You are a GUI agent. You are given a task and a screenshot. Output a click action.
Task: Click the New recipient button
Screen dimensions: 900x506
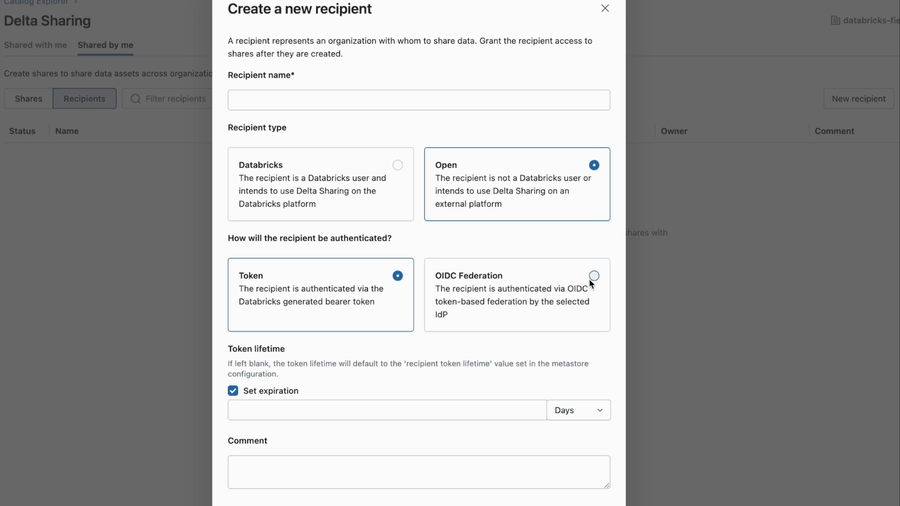point(858,99)
